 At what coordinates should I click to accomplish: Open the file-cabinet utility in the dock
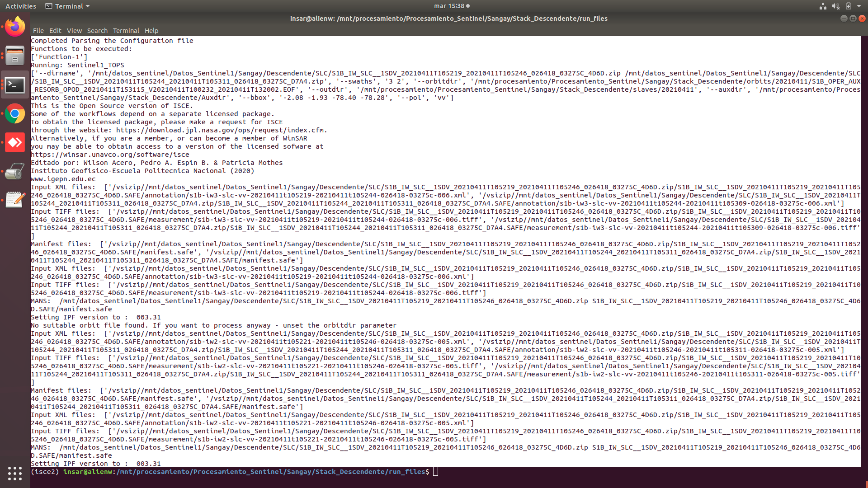[x=15, y=55]
